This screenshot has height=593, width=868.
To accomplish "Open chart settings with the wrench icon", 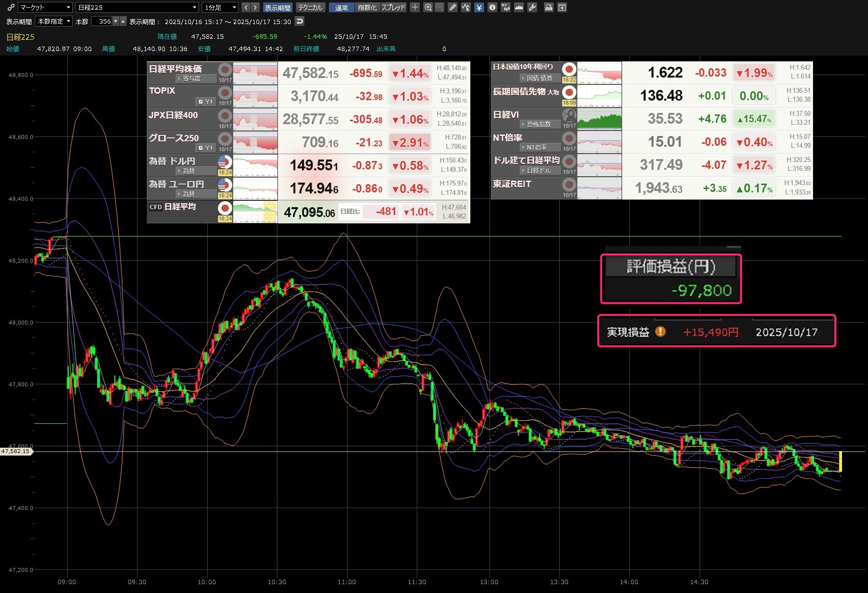I will coord(532,7).
